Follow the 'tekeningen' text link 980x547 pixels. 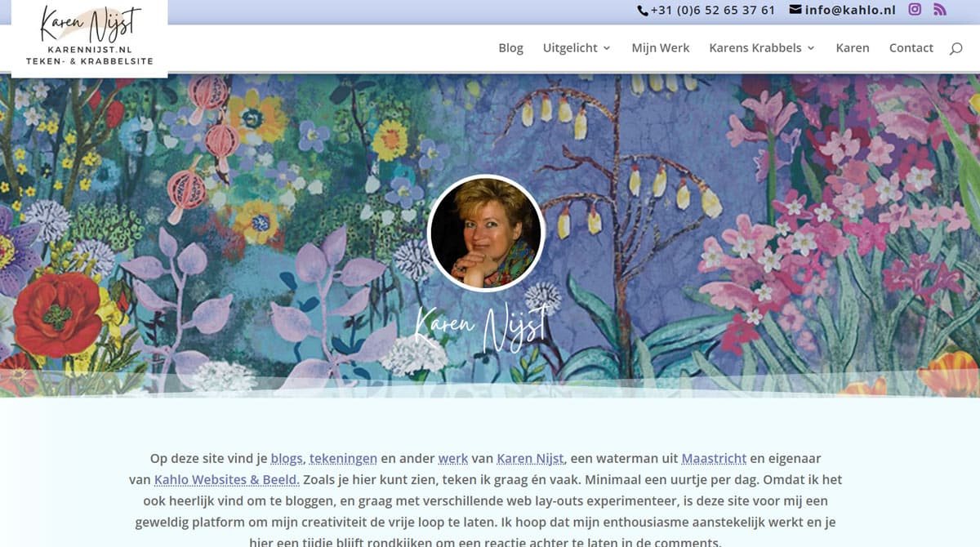pos(343,459)
